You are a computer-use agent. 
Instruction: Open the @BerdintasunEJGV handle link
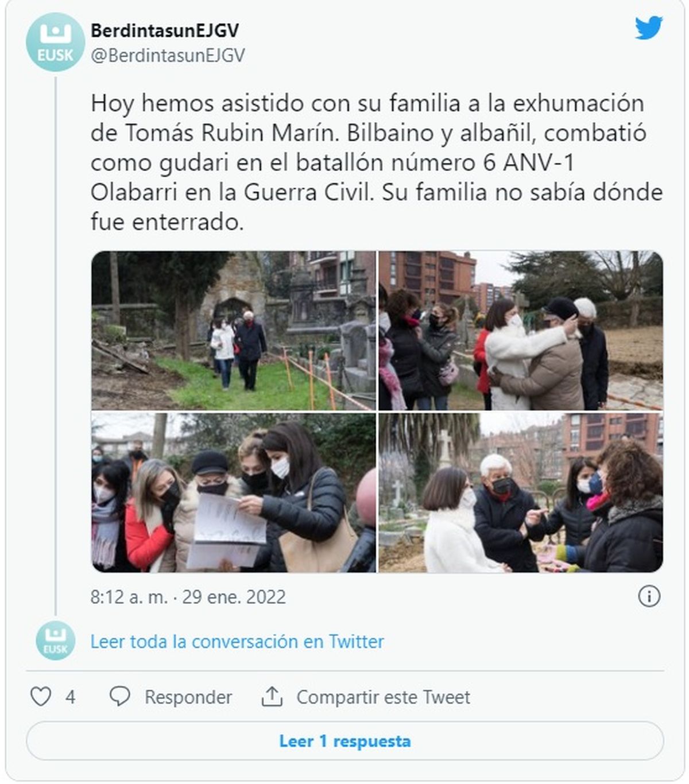click(168, 55)
